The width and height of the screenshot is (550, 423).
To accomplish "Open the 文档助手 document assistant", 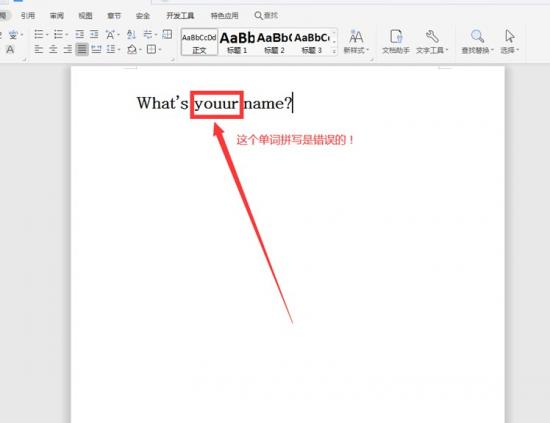I will click(396, 41).
